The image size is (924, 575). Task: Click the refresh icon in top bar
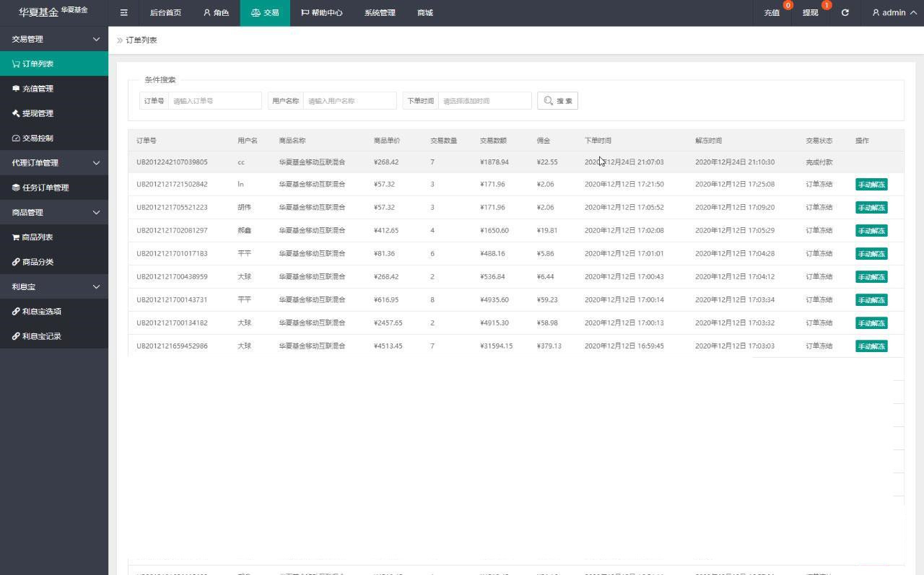(x=845, y=12)
